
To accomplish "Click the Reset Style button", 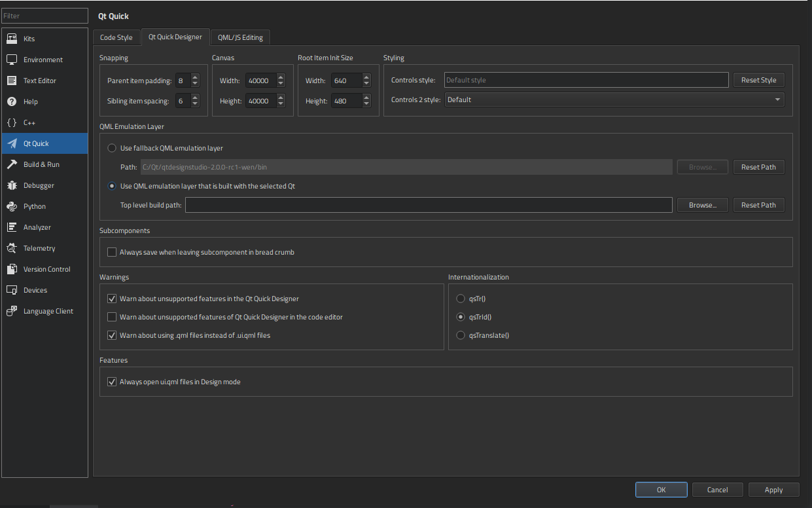I will pyautogui.click(x=758, y=80).
